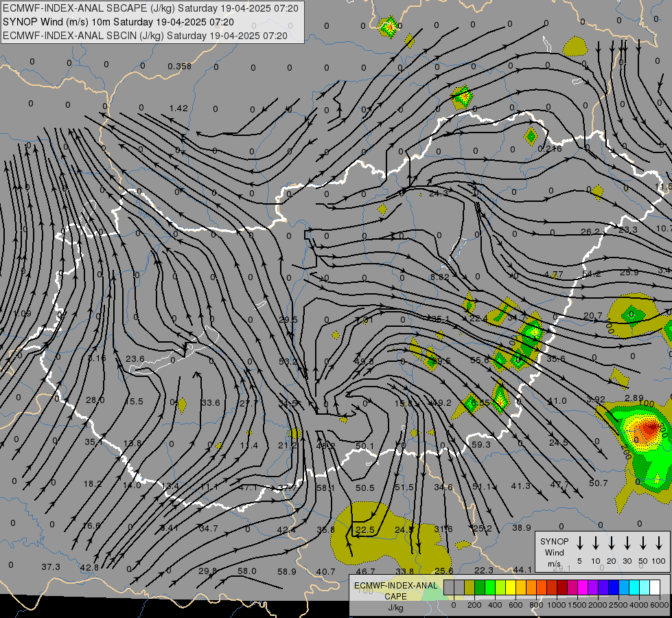Select the pure yellow swatch in the CAPE legend
The height and width of the screenshot is (618, 672).
[x=511, y=587]
